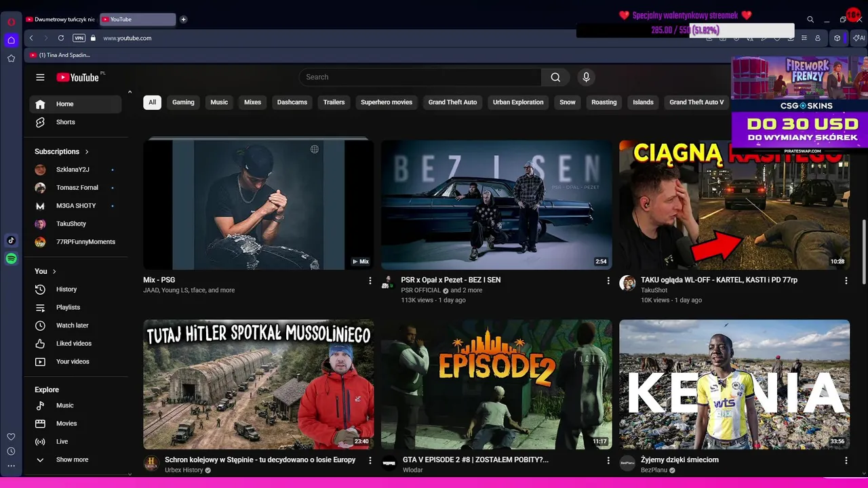The width and height of the screenshot is (868, 488).
Task: Toggle the YouTube hamburger guide menu
Action: [x=40, y=77]
